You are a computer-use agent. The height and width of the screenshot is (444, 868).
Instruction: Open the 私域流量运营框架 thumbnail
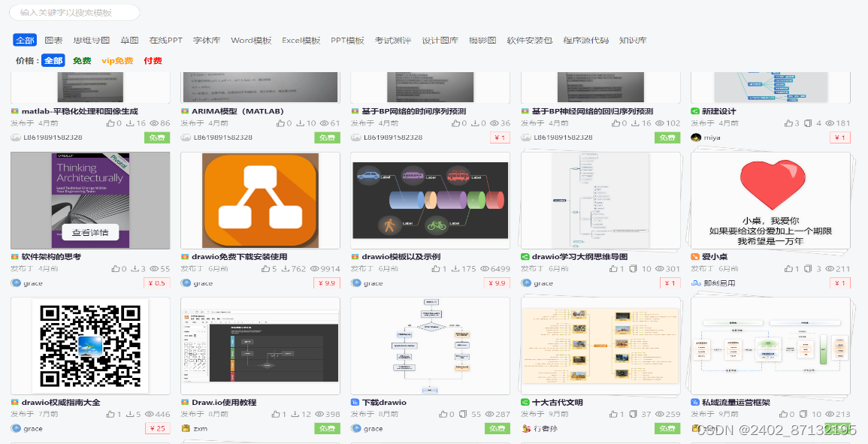click(770, 346)
